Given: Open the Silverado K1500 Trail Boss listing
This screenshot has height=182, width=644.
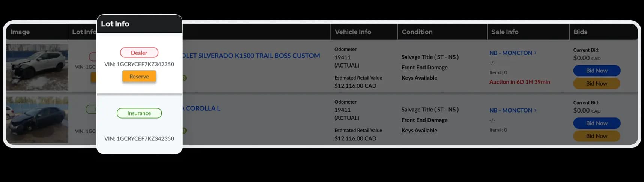Looking at the screenshot, I should click(x=251, y=56).
